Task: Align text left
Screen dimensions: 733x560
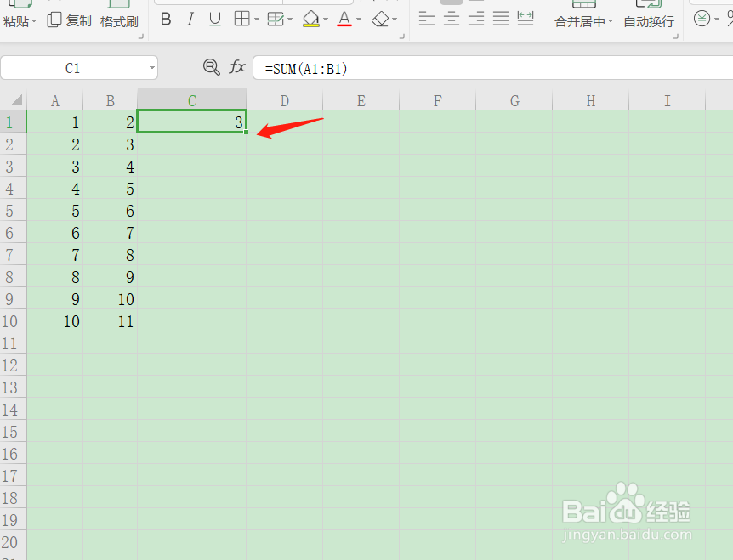Action: [426, 19]
